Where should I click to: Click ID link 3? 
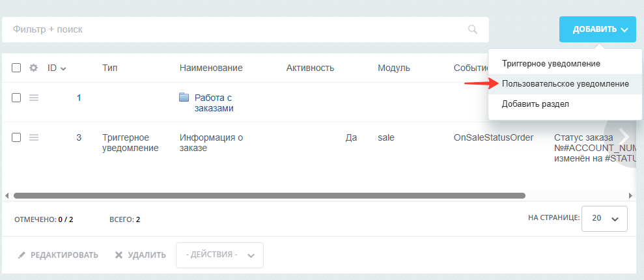79,137
